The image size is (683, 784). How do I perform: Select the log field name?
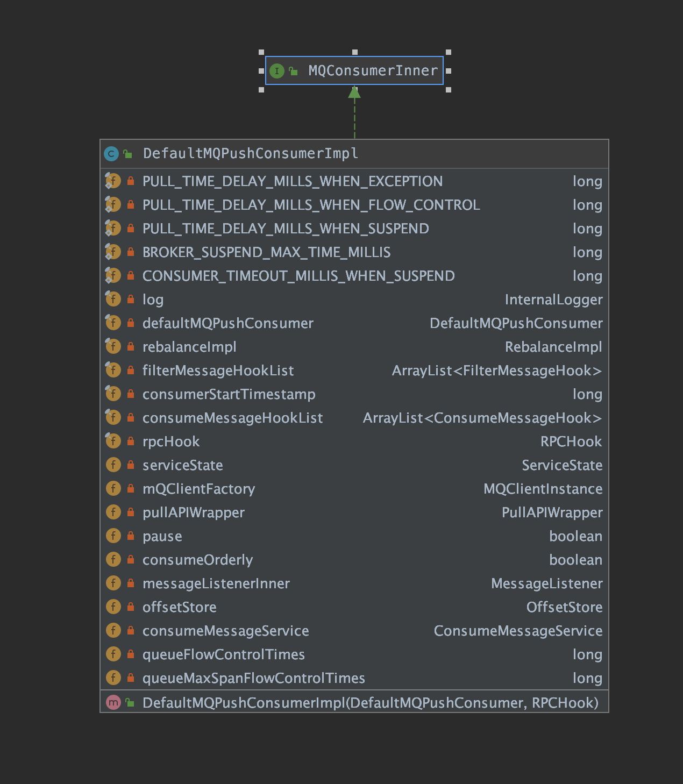pos(153,300)
